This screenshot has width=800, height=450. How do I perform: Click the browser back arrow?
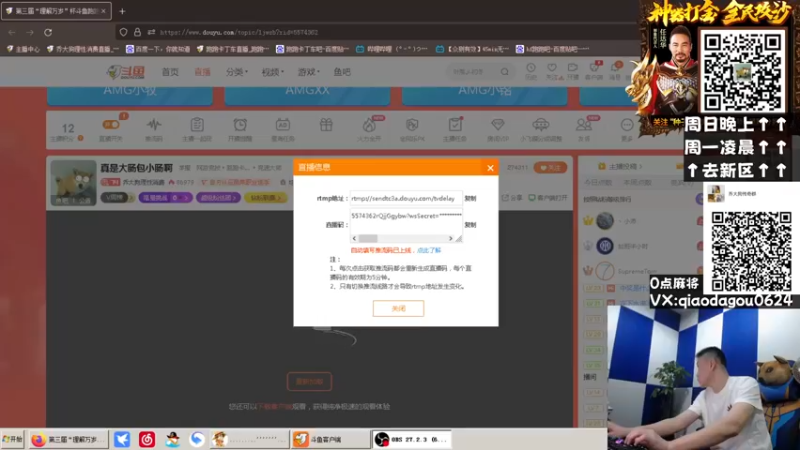point(12,32)
